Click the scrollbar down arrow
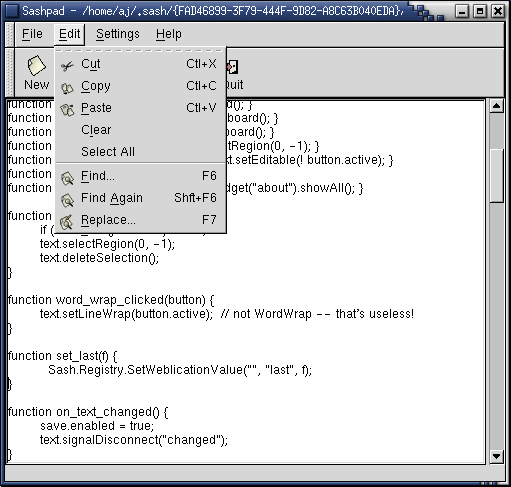 (496, 456)
